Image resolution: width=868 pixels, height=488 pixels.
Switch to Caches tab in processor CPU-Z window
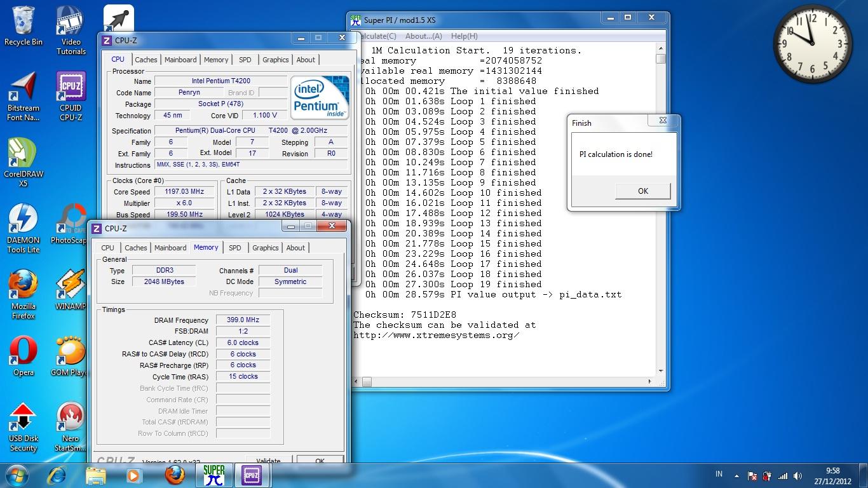point(146,60)
